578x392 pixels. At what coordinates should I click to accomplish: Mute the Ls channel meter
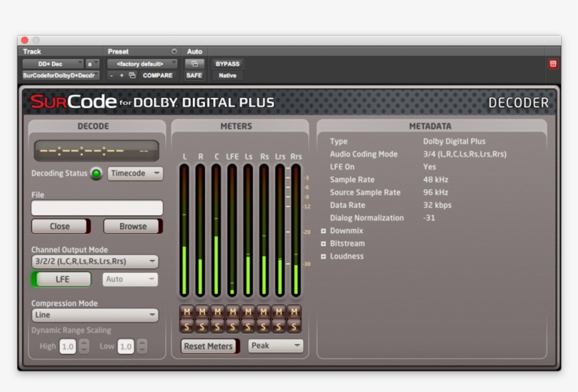pos(248,312)
